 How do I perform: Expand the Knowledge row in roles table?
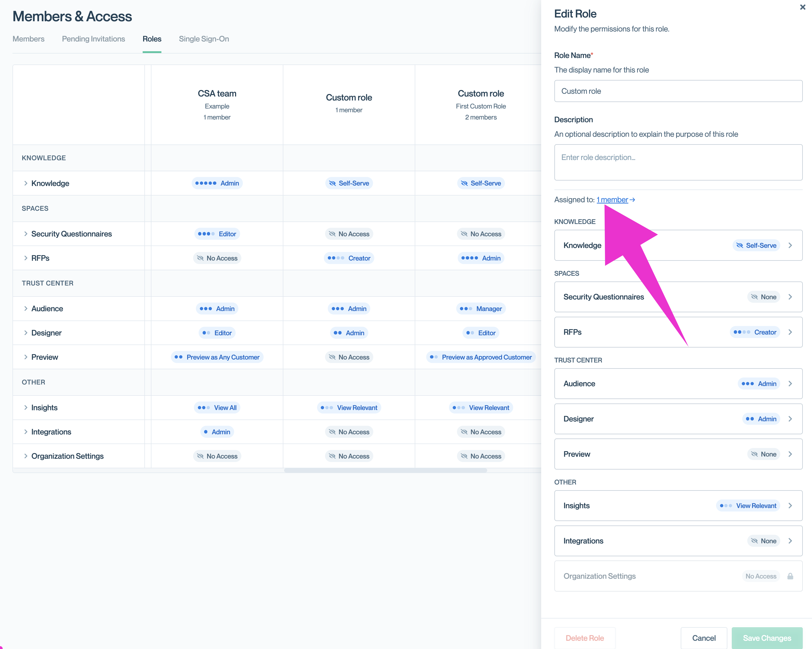point(26,183)
